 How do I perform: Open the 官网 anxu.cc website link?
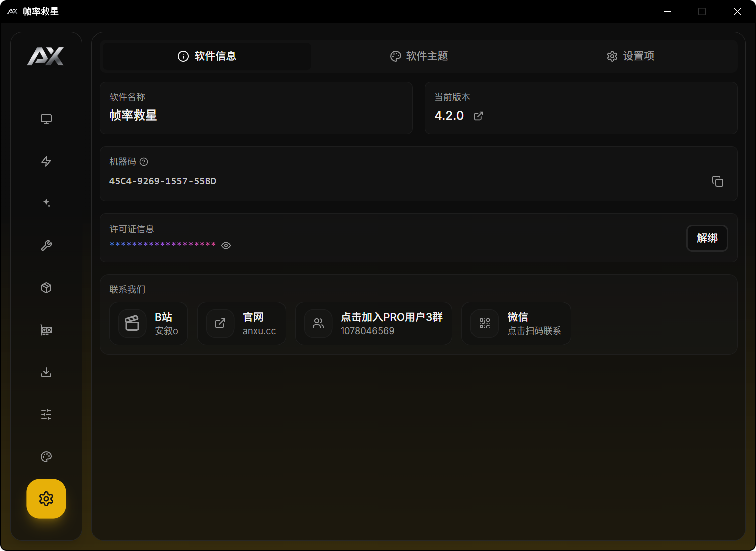click(x=241, y=323)
